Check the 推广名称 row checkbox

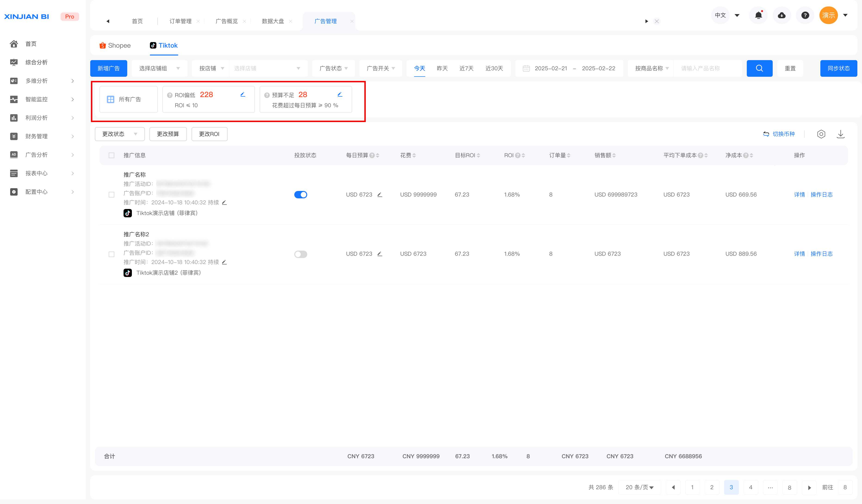(x=112, y=195)
